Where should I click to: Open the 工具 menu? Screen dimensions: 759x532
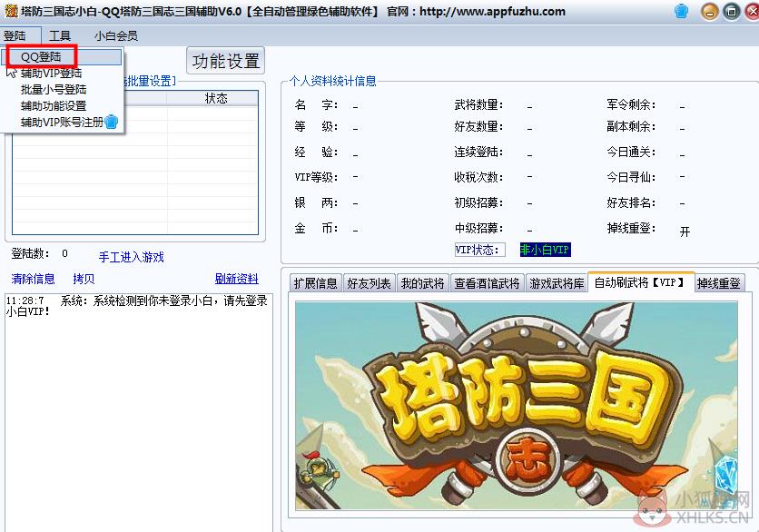[60, 35]
